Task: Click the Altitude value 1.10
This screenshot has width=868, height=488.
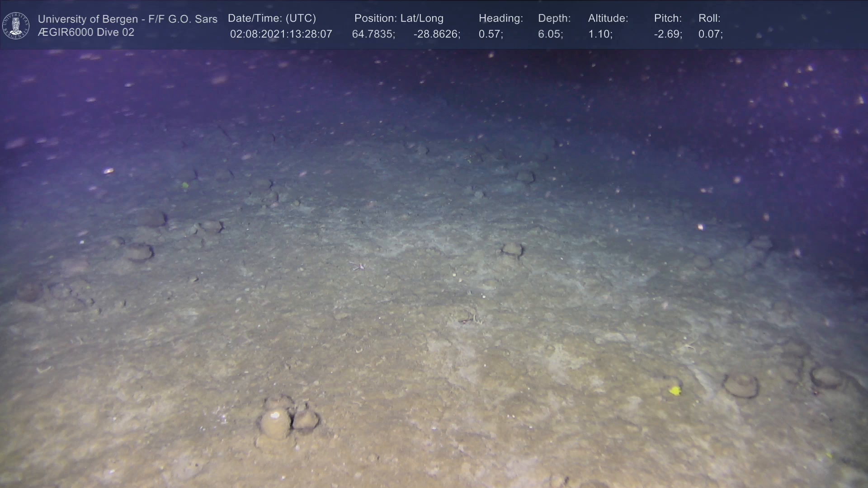Action: coord(600,34)
